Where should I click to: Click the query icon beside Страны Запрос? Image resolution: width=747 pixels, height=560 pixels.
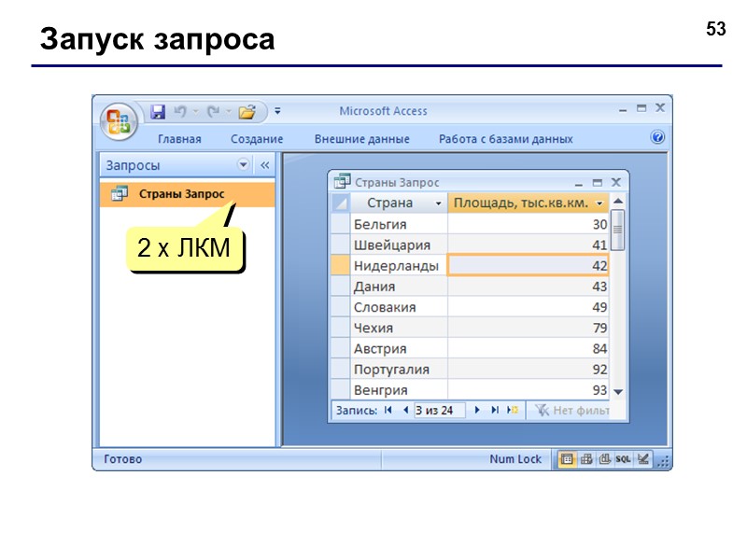120,193
